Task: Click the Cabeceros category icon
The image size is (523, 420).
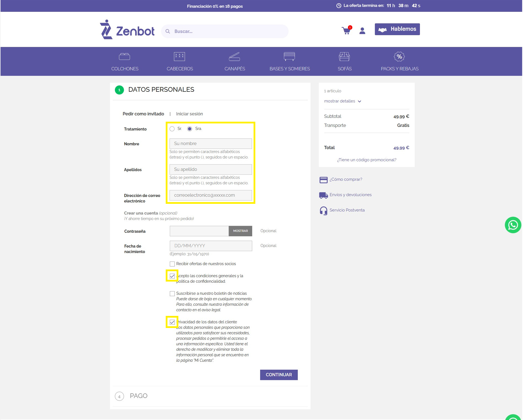Action: (x=179, y=57)
